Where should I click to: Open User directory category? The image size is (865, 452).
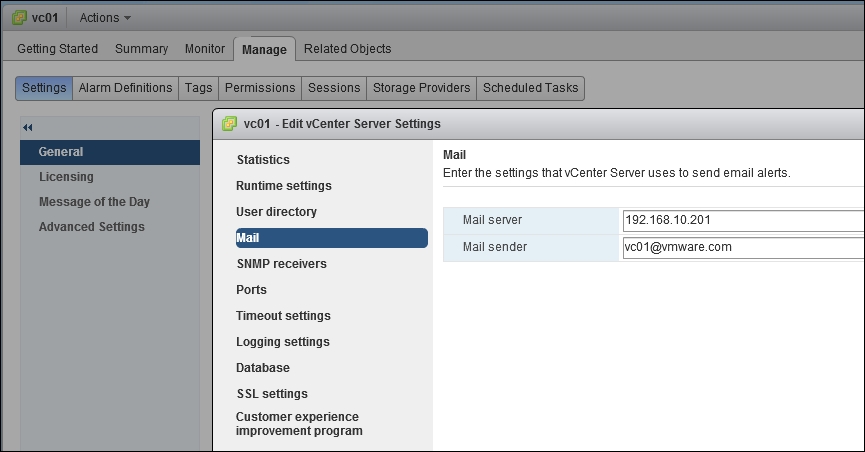[x=276, y=211]
